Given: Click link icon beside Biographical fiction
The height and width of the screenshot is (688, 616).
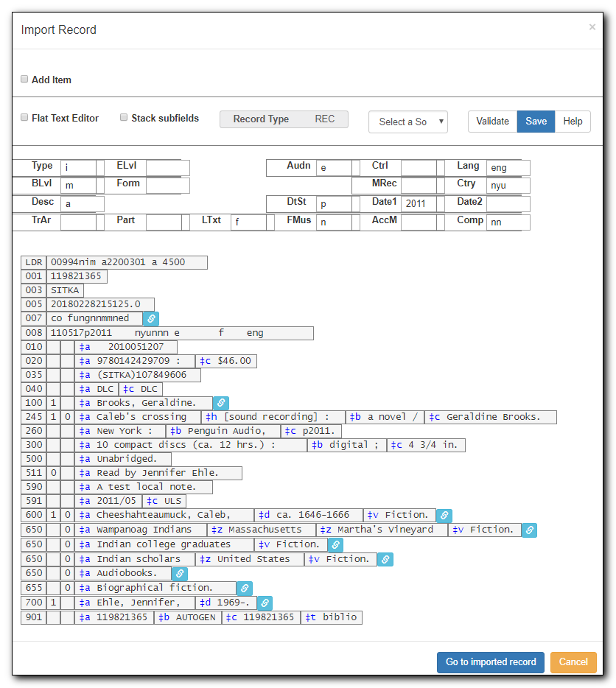Looking at the screenshot, I should click(245, 588).
